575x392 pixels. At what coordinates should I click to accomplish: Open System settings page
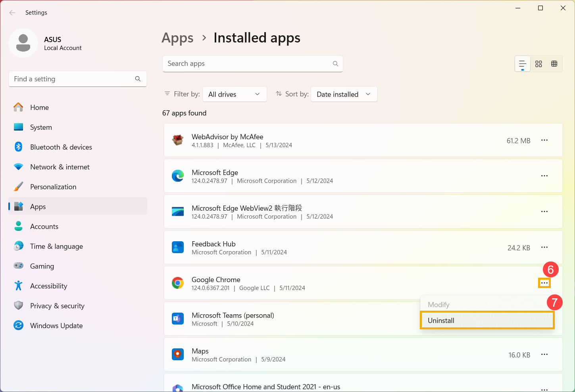tap(78, 127)
